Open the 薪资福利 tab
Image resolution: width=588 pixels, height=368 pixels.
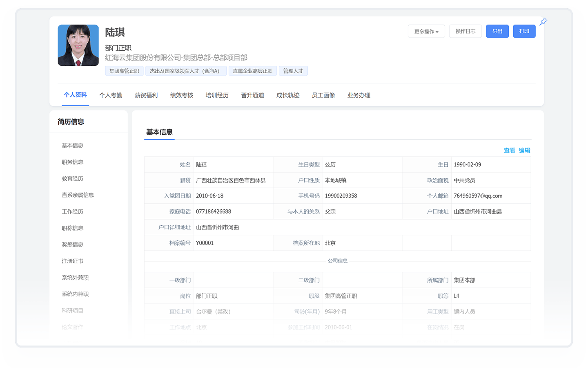coord(146,95)
